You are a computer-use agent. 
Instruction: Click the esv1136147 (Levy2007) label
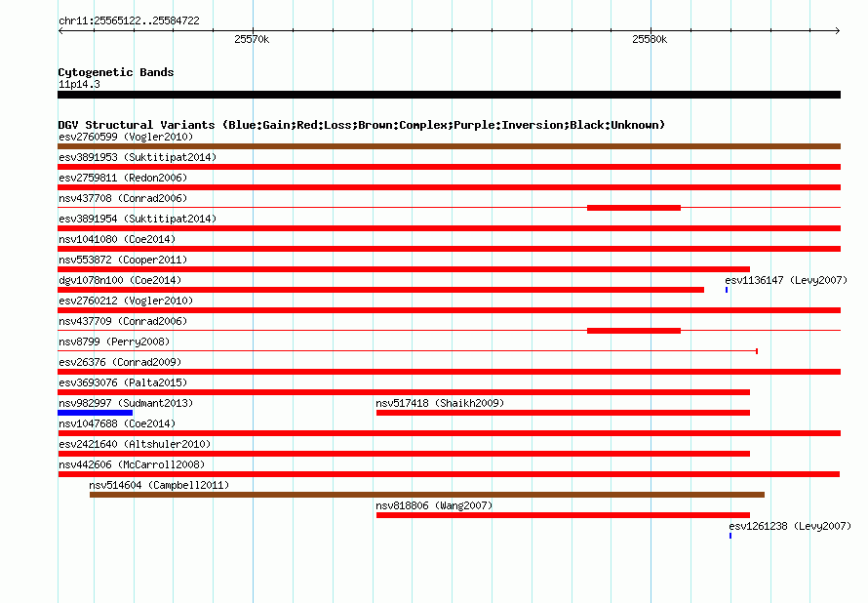[786, 280]
